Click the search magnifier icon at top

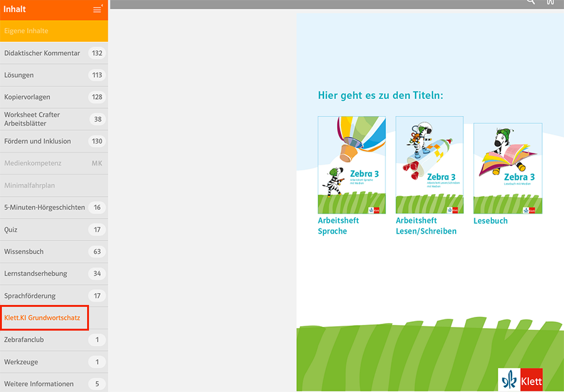click(531, 1)
